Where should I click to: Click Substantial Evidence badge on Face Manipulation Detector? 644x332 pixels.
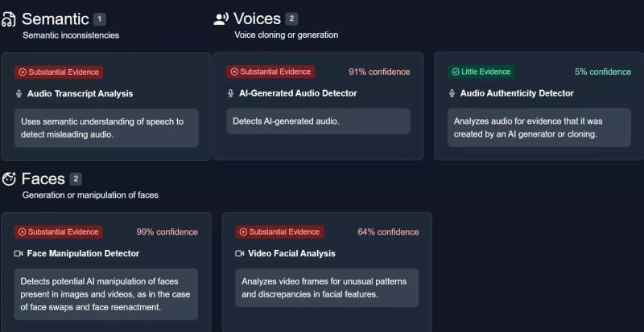point(59,232)
